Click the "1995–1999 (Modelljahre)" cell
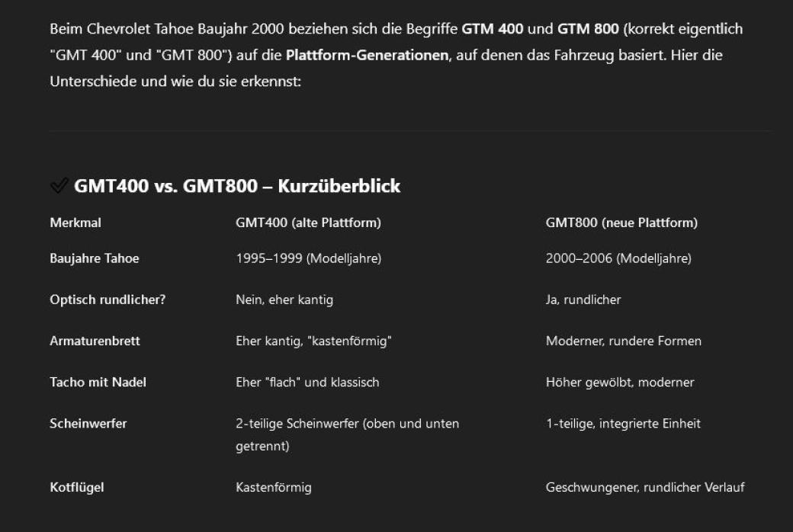The height and width of the screenshot is (532, 793). [308, 258]
